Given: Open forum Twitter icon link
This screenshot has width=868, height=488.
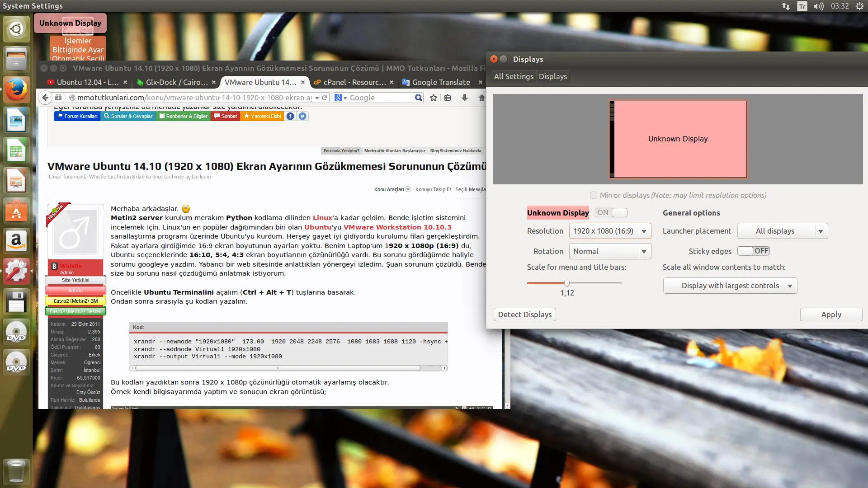Looking at the screenshot, I should tap(302, 116).
